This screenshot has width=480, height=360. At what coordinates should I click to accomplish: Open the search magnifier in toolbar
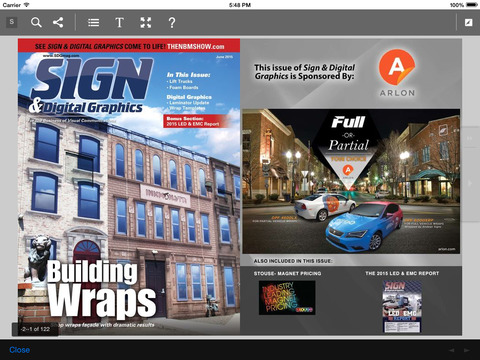36,23
